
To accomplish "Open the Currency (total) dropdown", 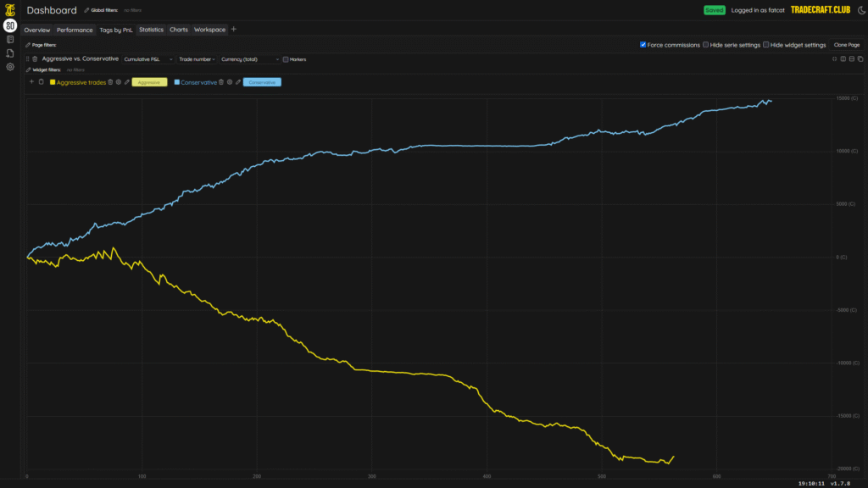I will (x=249, y=59).
